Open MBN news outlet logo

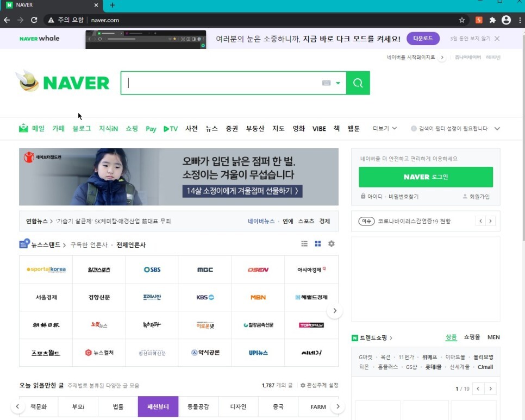click(258, 297)
